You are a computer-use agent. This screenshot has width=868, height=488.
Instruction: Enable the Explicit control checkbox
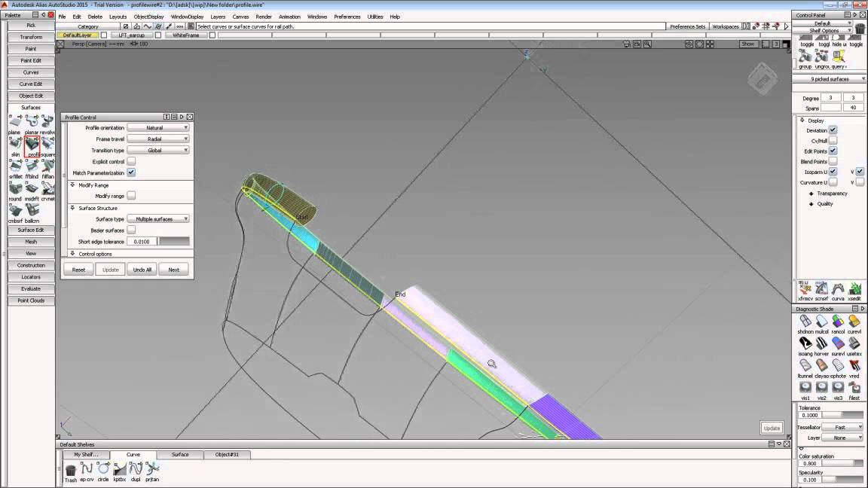coord(131,161)
